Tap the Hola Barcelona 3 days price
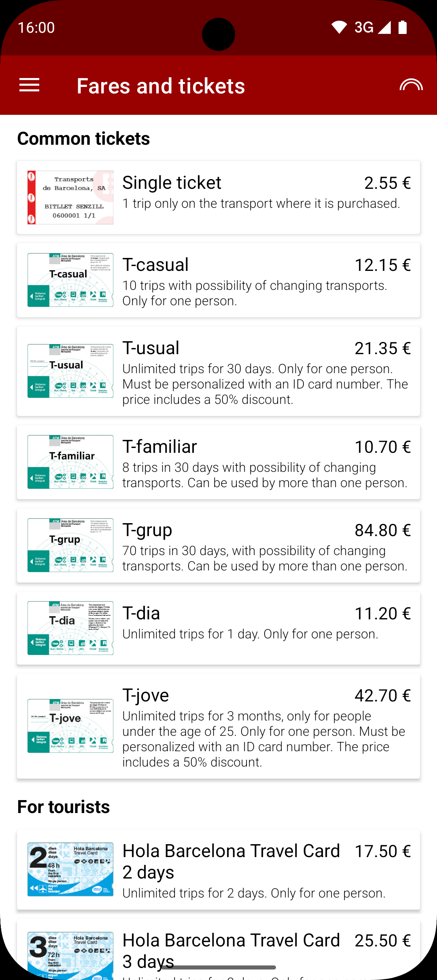The width and height of the screenshot is (437, 980). click(x=382, y=940)
